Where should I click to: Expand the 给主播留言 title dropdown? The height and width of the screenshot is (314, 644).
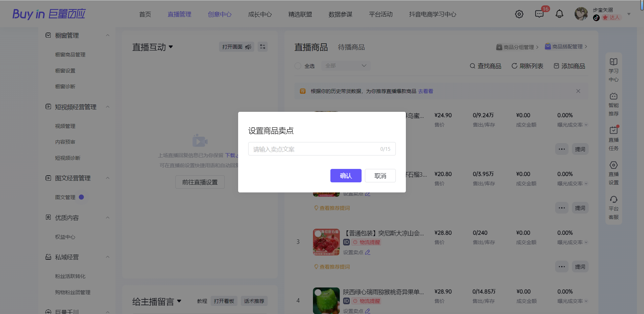(x=179, y=301)
